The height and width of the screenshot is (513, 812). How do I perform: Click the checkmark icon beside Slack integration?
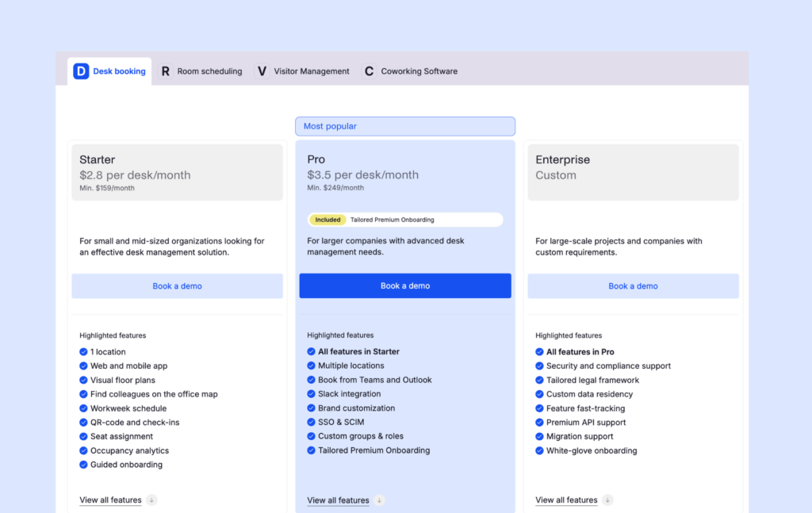(311, 394)
